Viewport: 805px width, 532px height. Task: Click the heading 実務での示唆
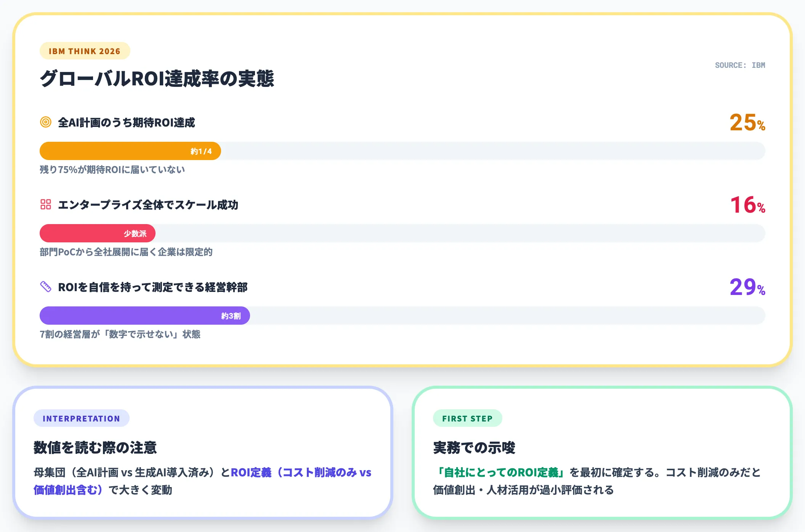(474, 447)
